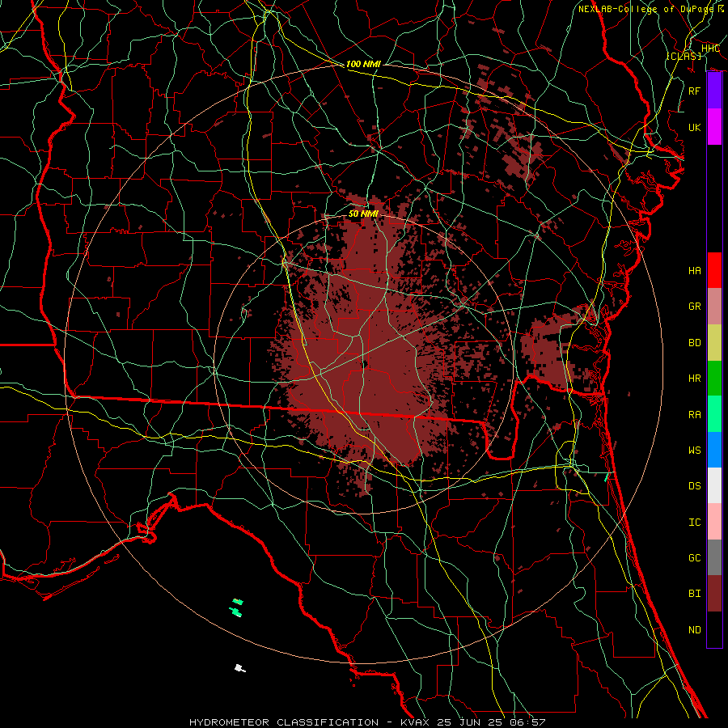Click the GC legend label

tap(695, 557)
